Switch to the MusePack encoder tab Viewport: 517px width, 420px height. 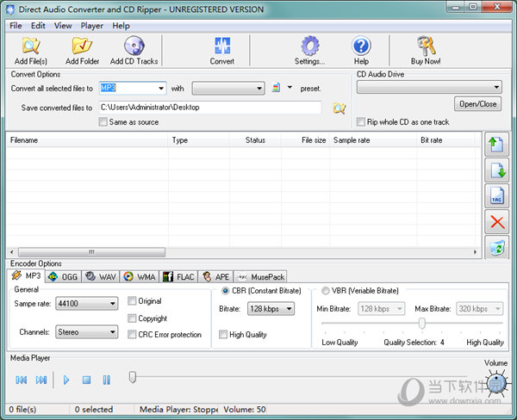[x=260, y=277]
